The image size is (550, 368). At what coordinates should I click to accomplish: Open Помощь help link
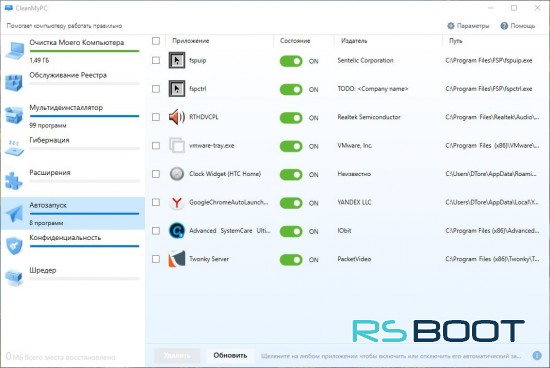[518, 26]
